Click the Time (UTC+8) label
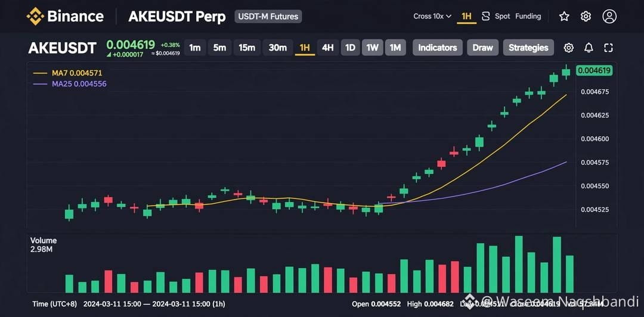The height and width of the screenshot is (317, 644). [55, 304]
